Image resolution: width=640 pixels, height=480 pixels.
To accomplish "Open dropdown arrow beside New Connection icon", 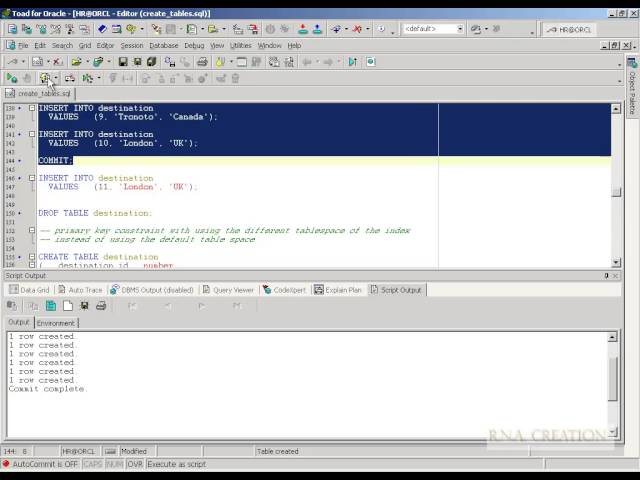I will (x=346, y=29).
